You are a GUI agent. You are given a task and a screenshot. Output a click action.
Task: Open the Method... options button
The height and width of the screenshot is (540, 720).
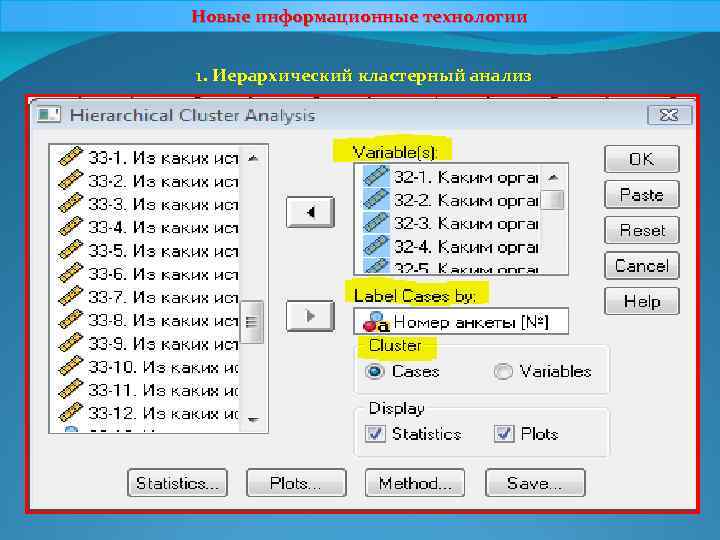click(x=415, y=483)
